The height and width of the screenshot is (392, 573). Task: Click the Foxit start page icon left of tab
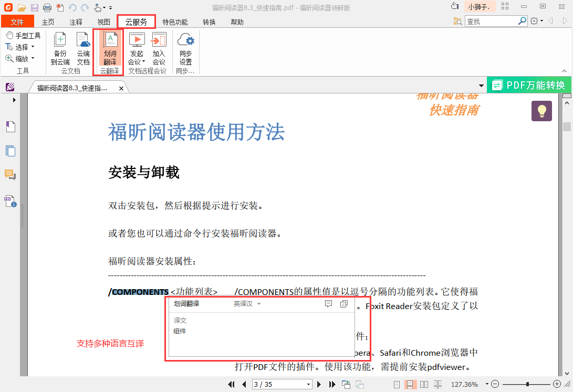coord(10,87)
